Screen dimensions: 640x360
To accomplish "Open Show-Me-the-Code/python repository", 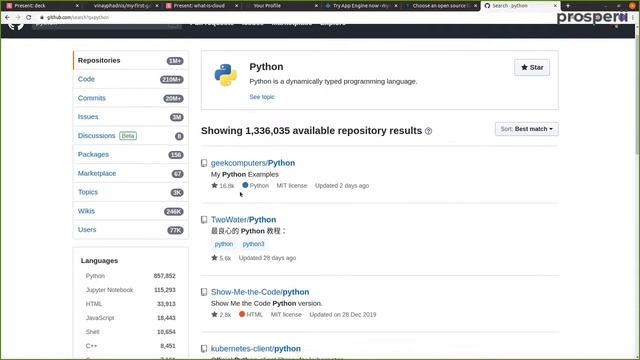I will [x=260, y=292].
